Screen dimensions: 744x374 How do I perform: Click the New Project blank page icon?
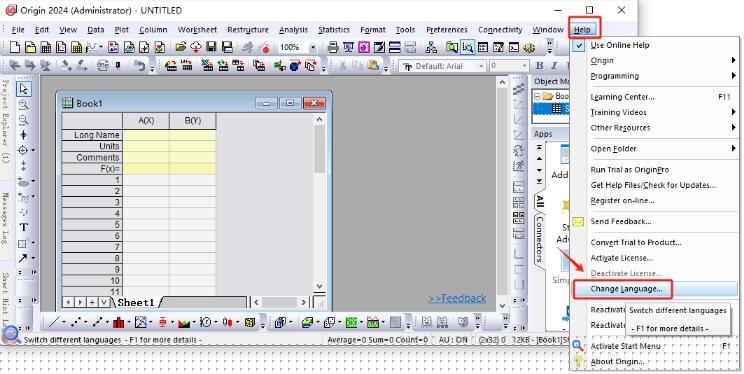point(15,47)
